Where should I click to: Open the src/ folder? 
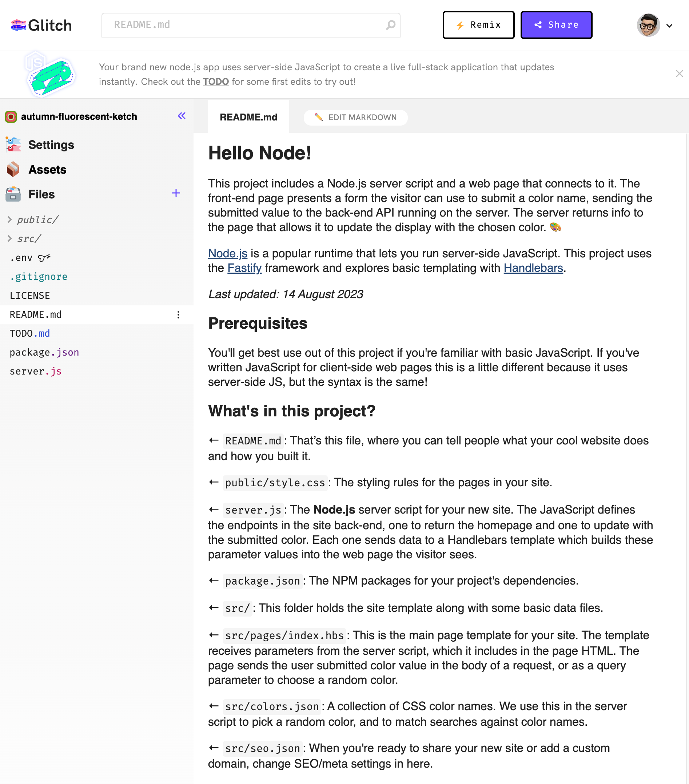[29, 238]
